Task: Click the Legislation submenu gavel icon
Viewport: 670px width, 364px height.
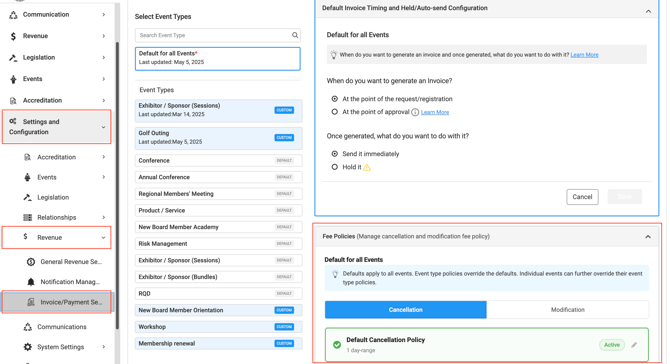Action: coord(27,197)
